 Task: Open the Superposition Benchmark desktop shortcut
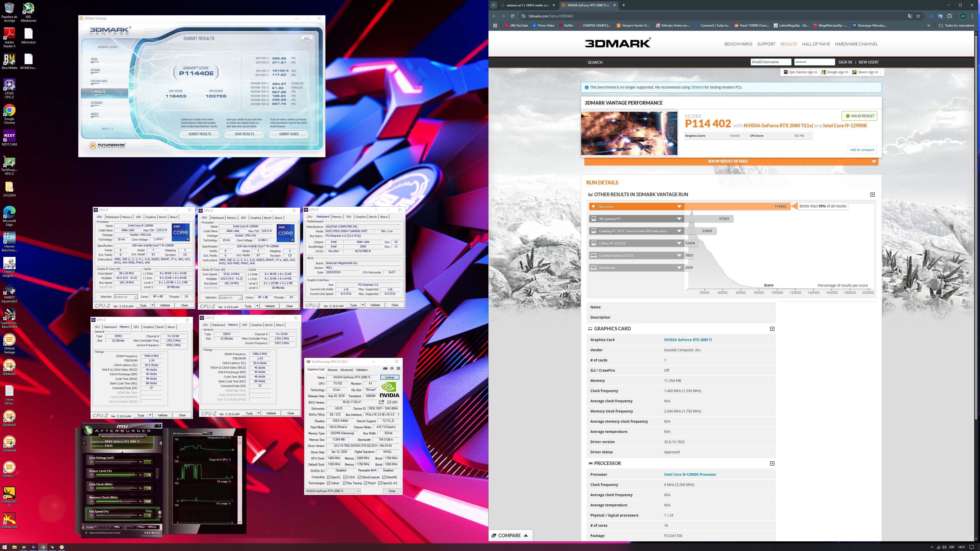(x=9, y=318)
